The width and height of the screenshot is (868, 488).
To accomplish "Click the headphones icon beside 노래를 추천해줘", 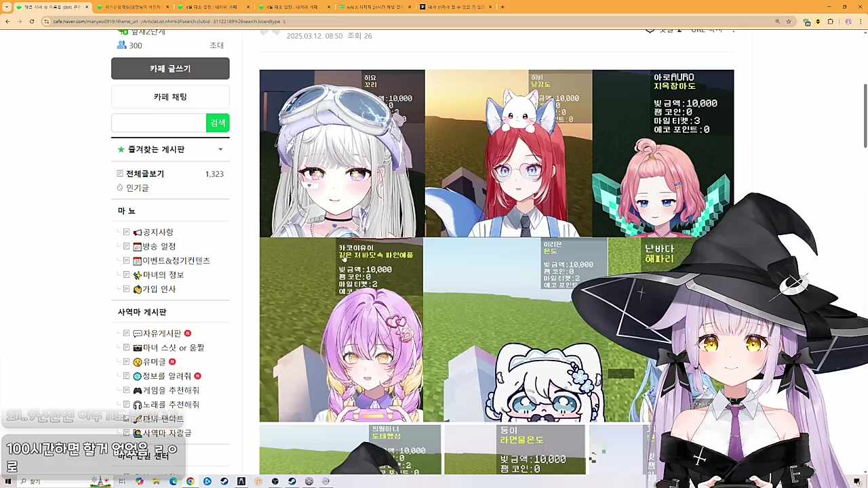I will pyautogui.click(x=138, y=405).
